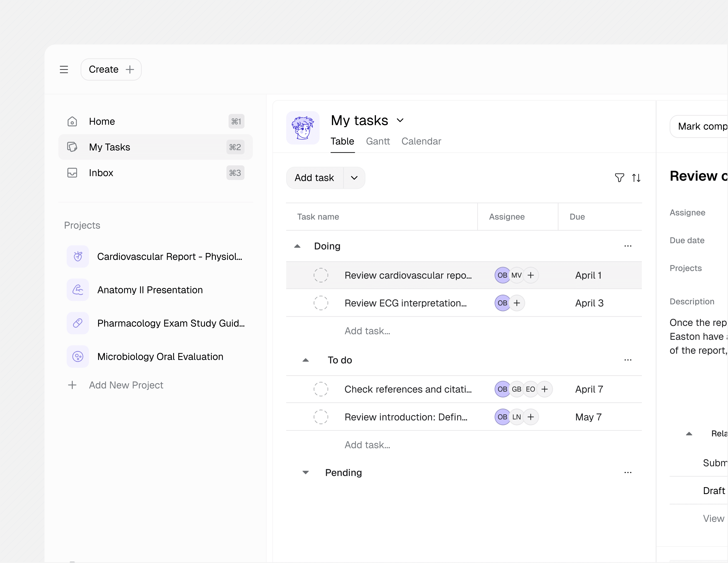Open the Add task dropdown arrow
728x563 pixels.
(354, 178)
